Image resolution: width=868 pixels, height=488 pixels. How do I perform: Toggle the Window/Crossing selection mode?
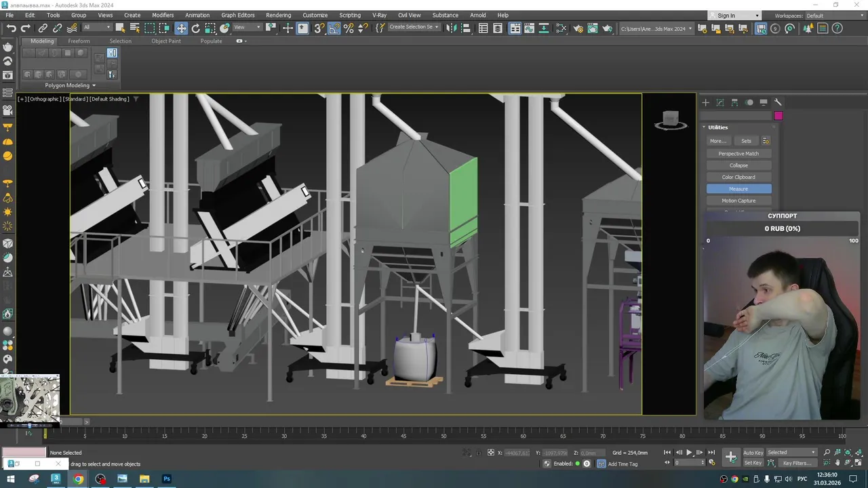164,28
